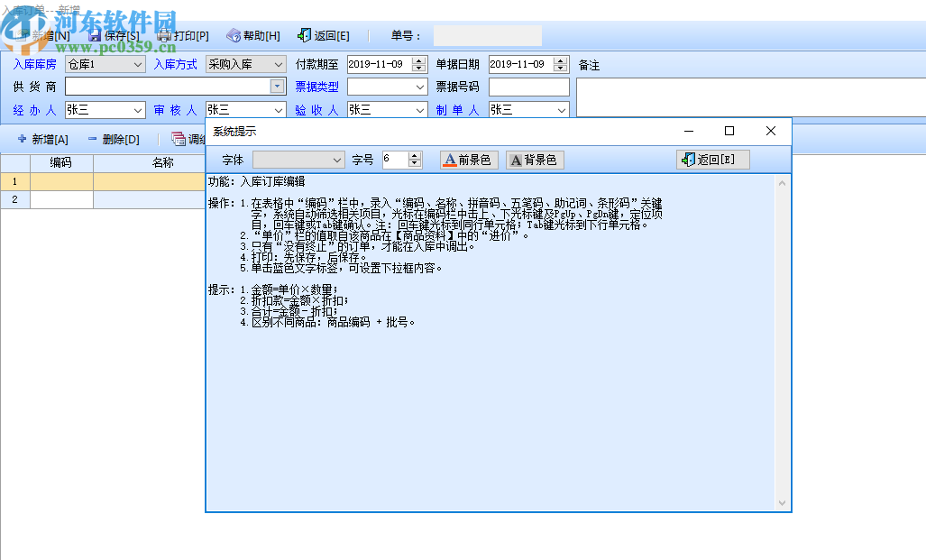Click the background color (背景色) button
Screen dimensions: 926x560
click(535, 161)
